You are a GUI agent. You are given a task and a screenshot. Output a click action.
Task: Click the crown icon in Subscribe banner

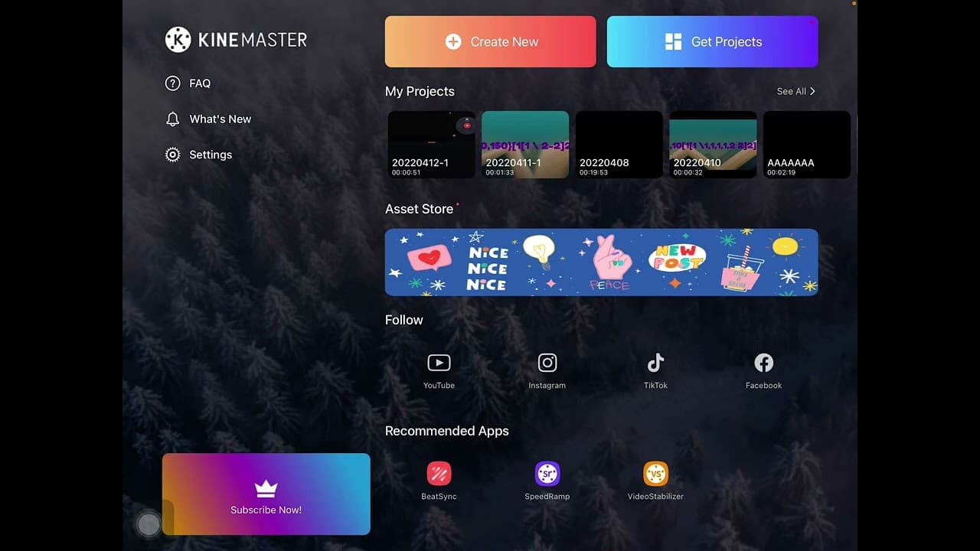pos(266,488)
